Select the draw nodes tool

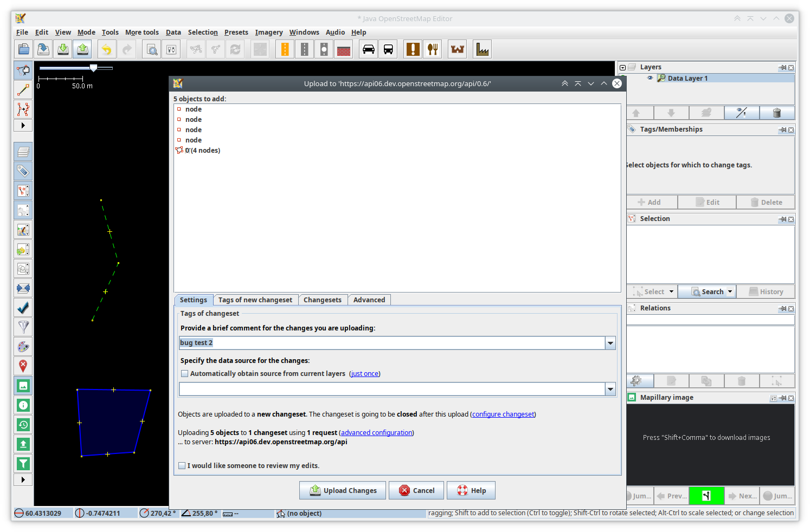pos(23,90)
